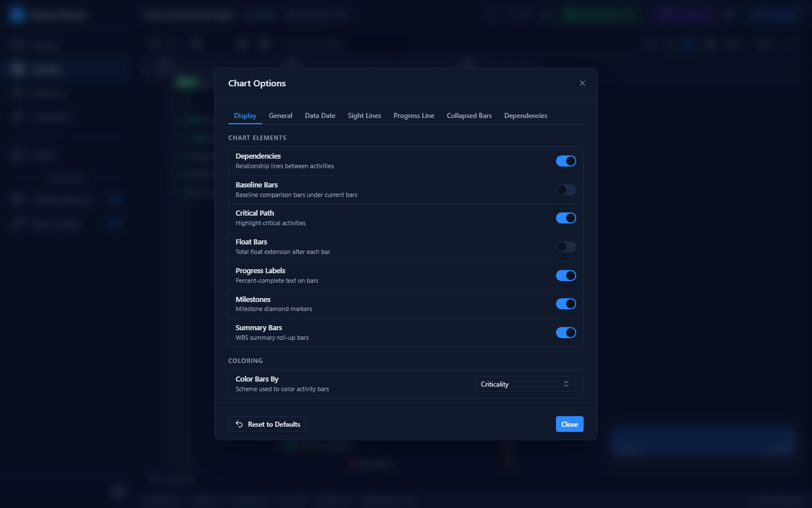Click the Float Bars label text
812x508 pixels.
point(251,242)
